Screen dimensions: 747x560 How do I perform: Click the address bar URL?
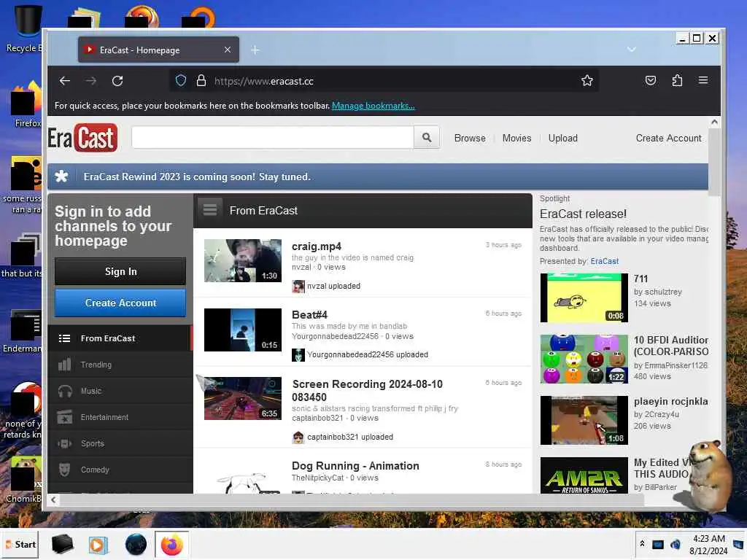click(264, 81)
